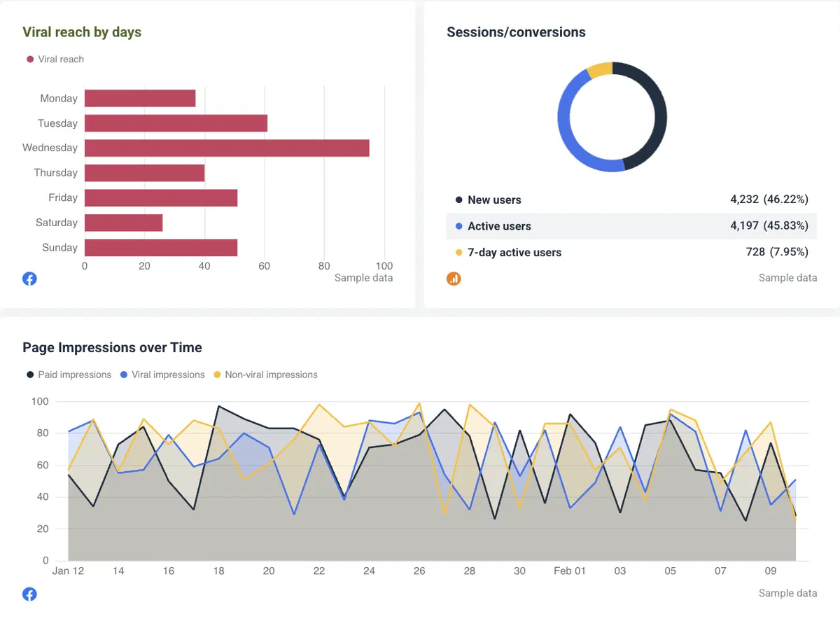This screenshot has height=621, width=840.
Task: Toggle the Non-viral impressions legend item
Action: [x=266, y=375]
